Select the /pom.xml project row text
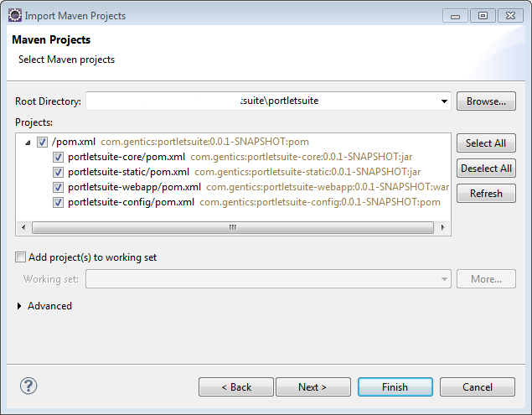Viewport: 532px width, 415px height. pos(74,142)
